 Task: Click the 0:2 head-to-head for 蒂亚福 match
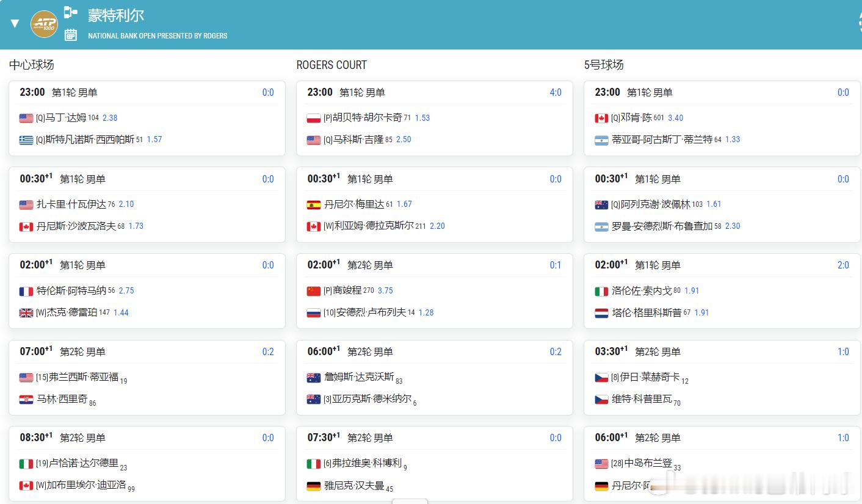pos(268,352)
